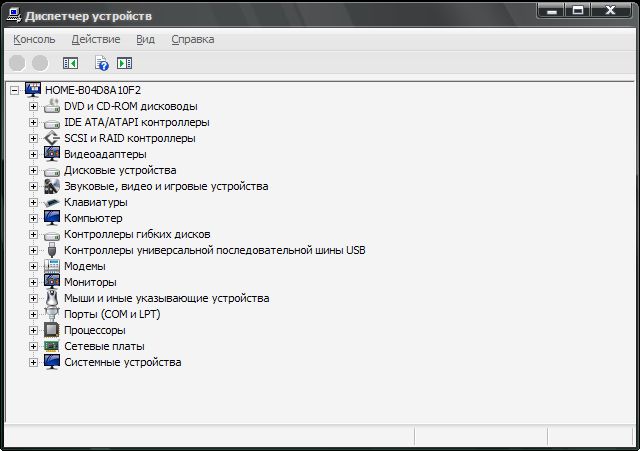Expand the Порты (COM и LPT) category
Image resolution: width=640 pixels, height=451 pixels.
(x=33, y=314)
